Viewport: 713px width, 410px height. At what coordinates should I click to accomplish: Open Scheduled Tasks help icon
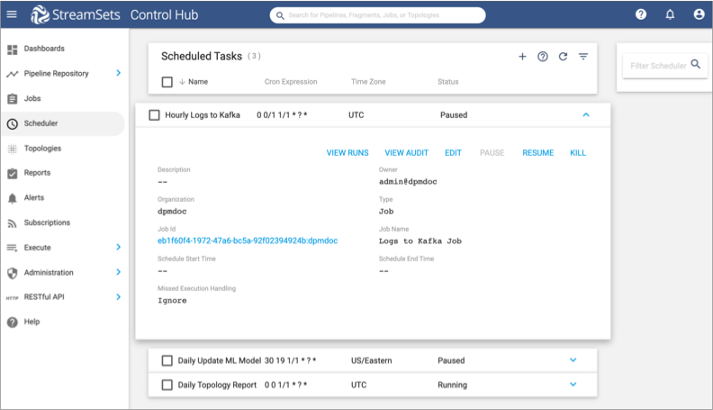click(x=542, y=56)
